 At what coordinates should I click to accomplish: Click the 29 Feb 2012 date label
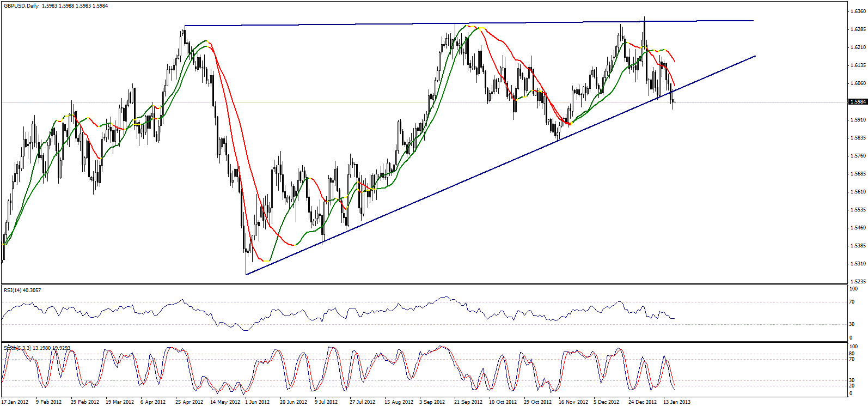[85, 402]
